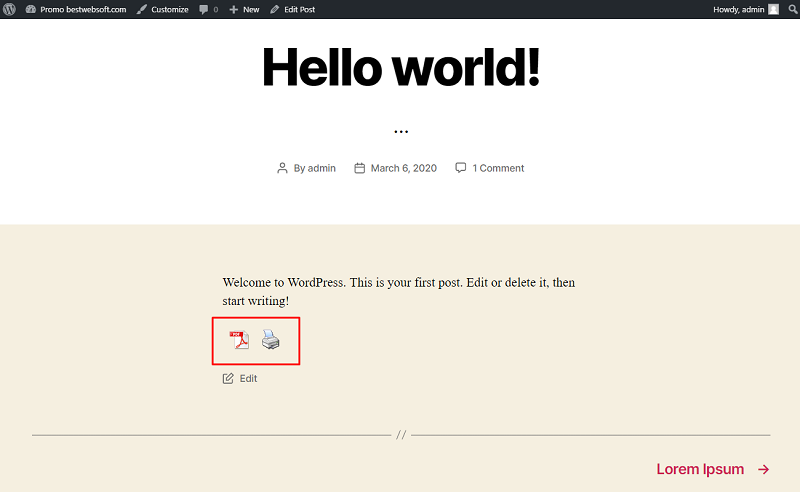The width and height of the screenshot is (800, 492).
Task: Open the 1 Comment link
Action: click(x=498, y=168)
